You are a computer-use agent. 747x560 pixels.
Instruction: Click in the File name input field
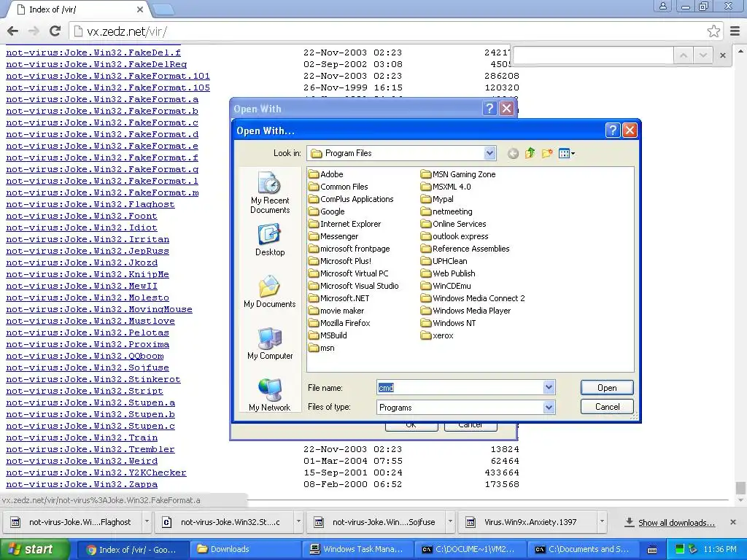[x=460, y=388]
